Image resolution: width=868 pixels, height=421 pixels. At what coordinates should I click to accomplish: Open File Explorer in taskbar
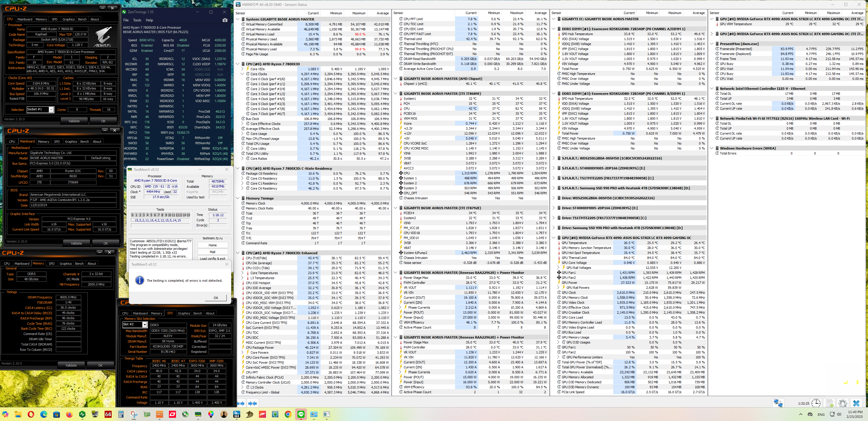click(x=18, y=414)
